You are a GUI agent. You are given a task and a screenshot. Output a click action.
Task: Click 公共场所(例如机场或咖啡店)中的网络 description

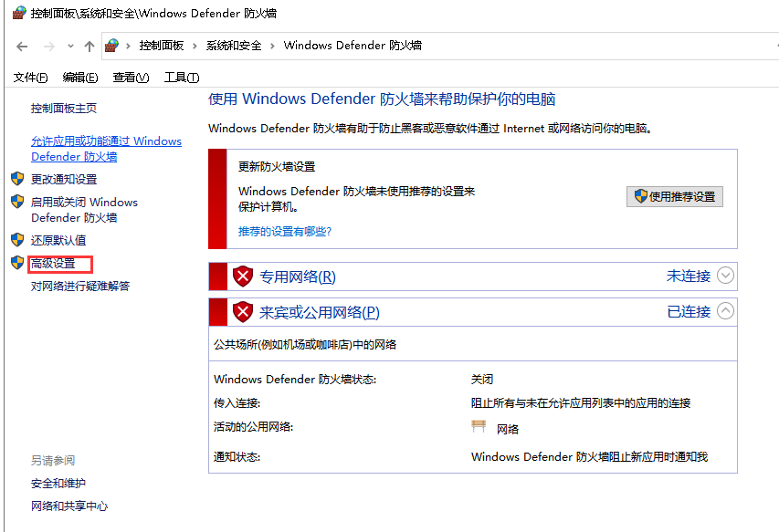pyautogui.click(x=305, y=345)
